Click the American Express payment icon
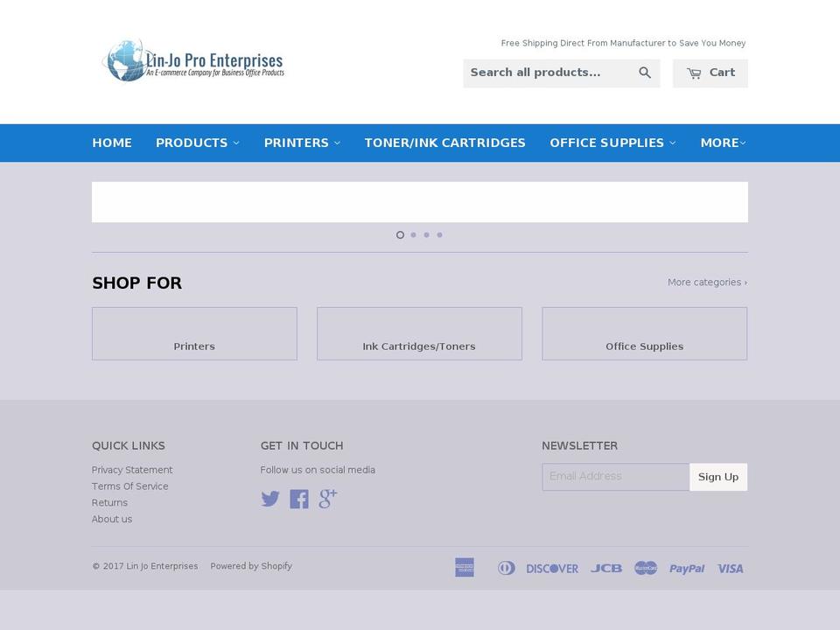Screen dimensions: 840x630 pos(464,568)
